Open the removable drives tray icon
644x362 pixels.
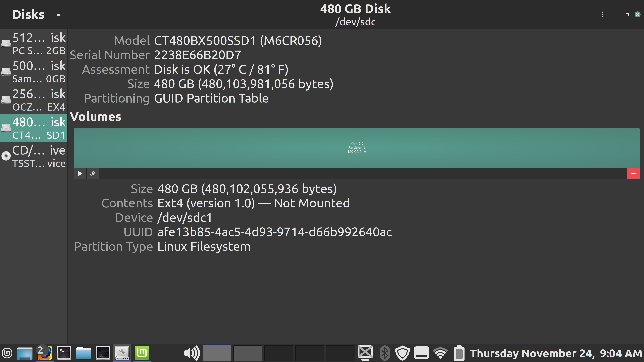[x=421, y=353]
